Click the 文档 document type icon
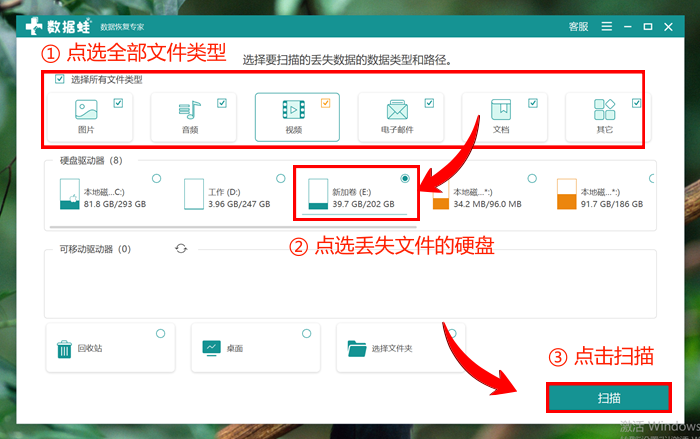The height and width of the screenshot is (439, 700). point(501,110)
